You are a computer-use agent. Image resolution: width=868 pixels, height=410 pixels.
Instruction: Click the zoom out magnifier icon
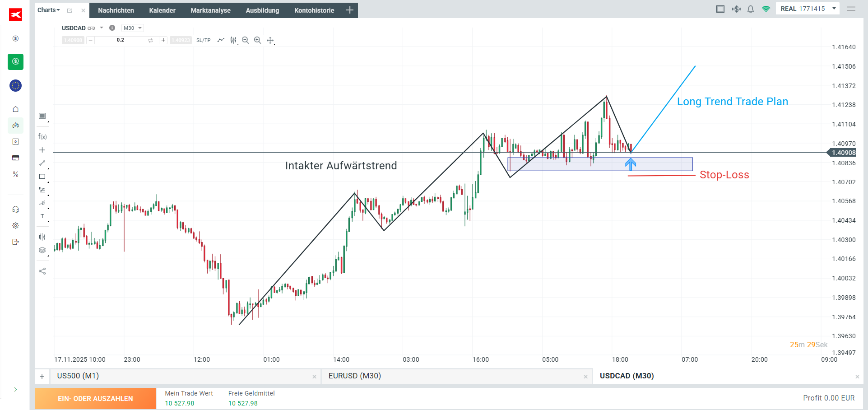coord(245,40)
